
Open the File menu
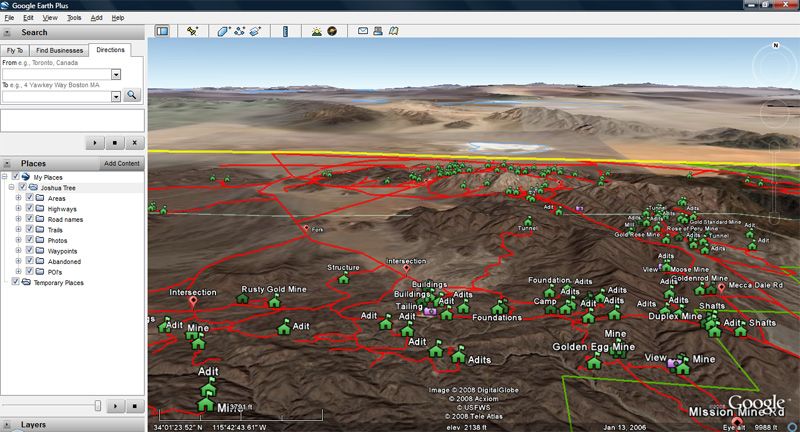point(9,18)
